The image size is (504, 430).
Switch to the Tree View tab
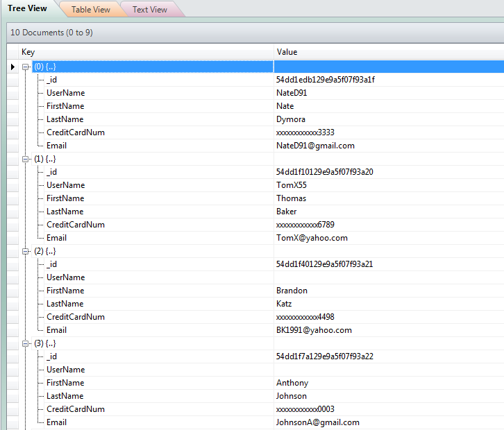(27, 8)
